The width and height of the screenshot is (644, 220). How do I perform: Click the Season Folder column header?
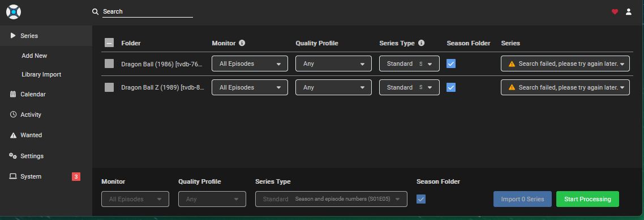point(469,43)
